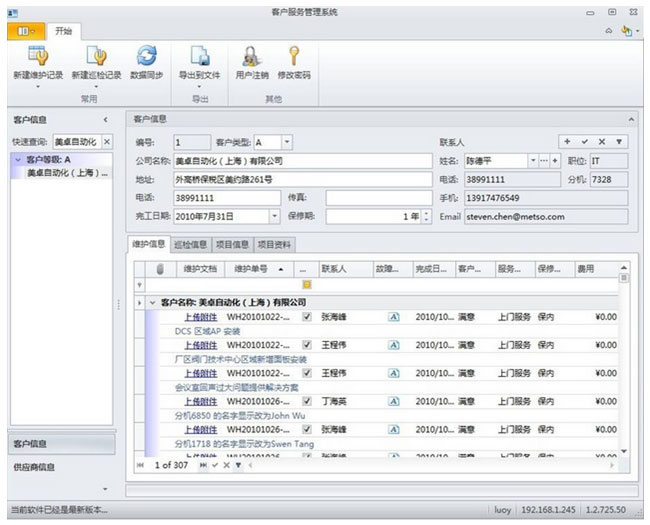
Task: Toggle the checkbox in the first 王程伟 row
Action: point(307,345)
